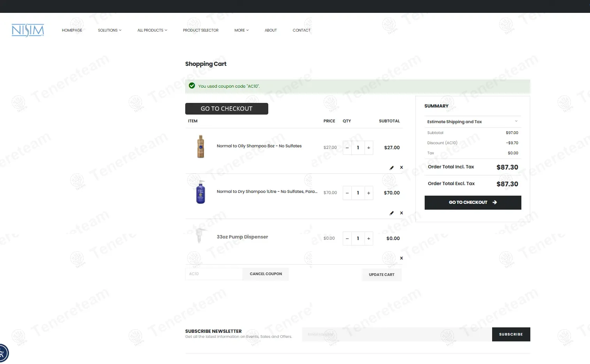
Task: Go to the Contact page
Action: 301,30
